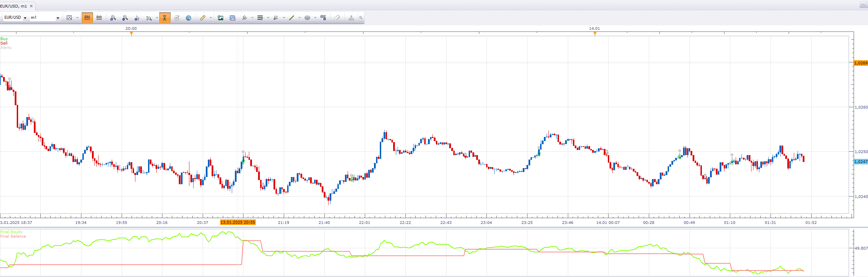Click the zoom out magnifier icon
Screen dimensions: 868x277
(x=125, y=18)
